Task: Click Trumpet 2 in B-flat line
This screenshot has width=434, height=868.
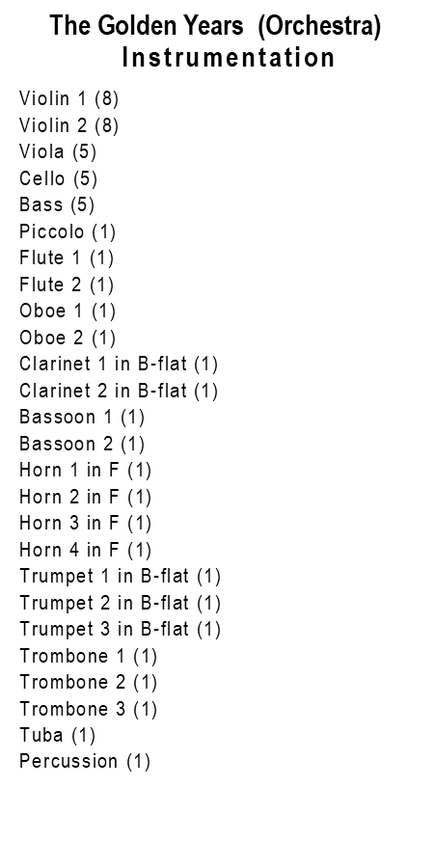Action: 121,603
